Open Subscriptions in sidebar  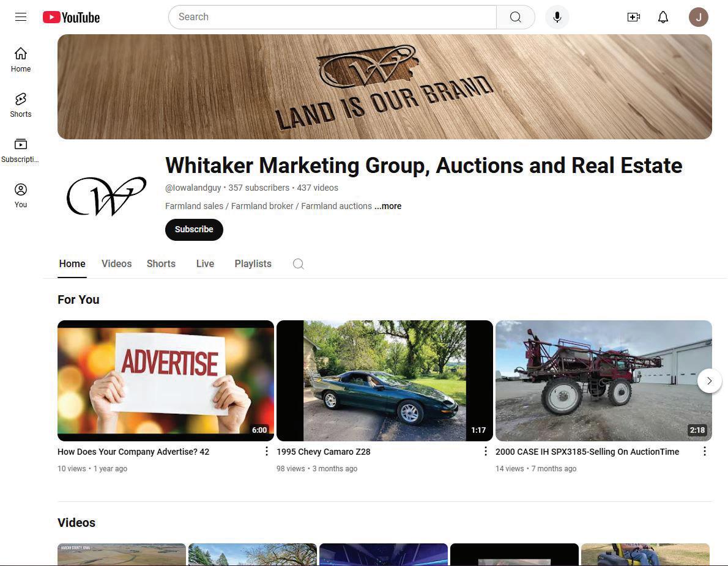(x=20, y=151)
